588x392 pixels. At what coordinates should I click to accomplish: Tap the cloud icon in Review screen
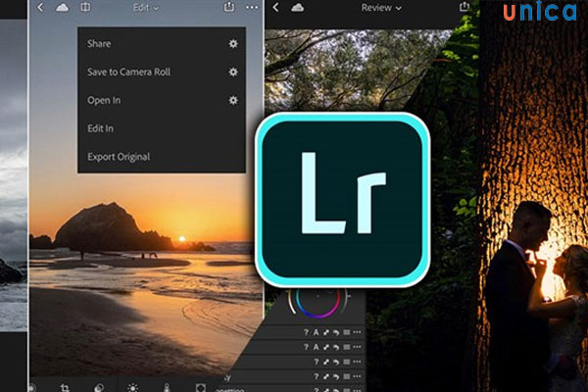pyautogui.click(x=297, y=7)
